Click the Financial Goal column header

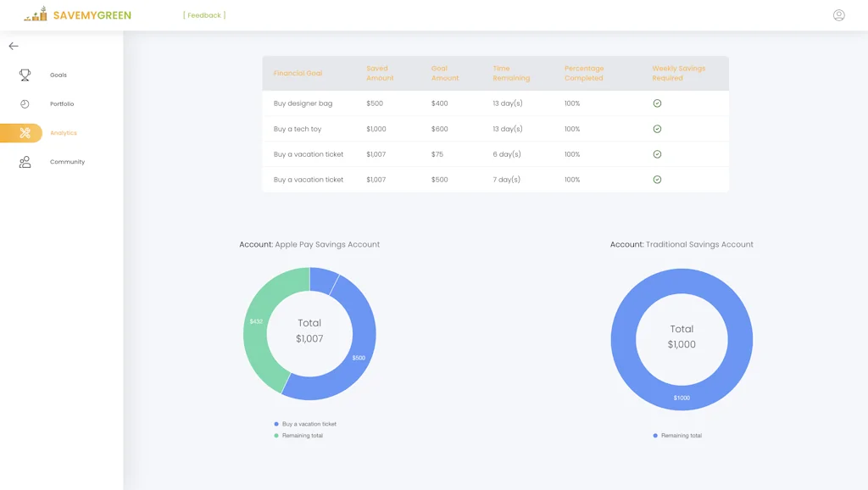(298, 74)
